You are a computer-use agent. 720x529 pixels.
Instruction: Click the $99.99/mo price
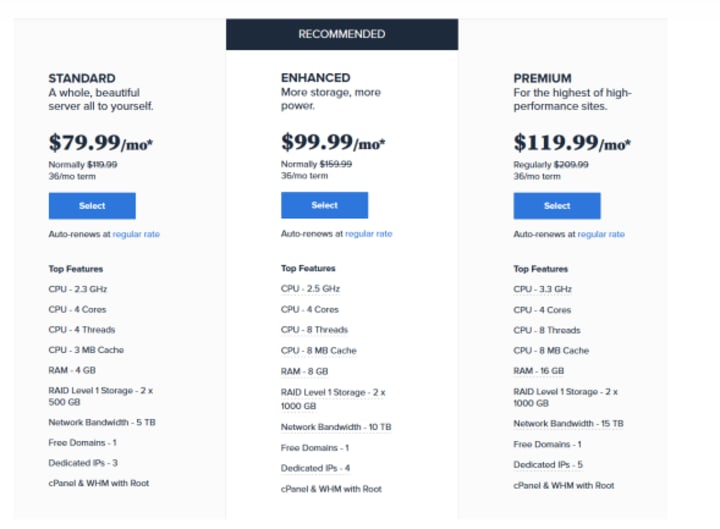coord(333,142)
